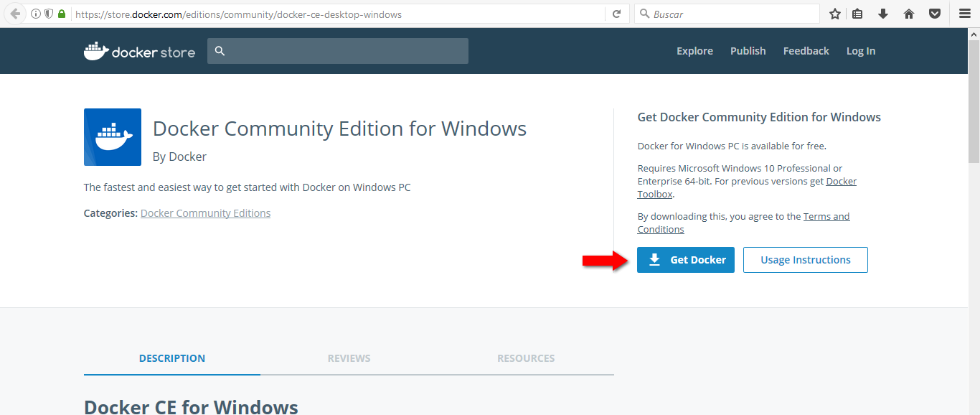
Task: Reload the page with the refresh icon
Action: click(x=616, y=14)
